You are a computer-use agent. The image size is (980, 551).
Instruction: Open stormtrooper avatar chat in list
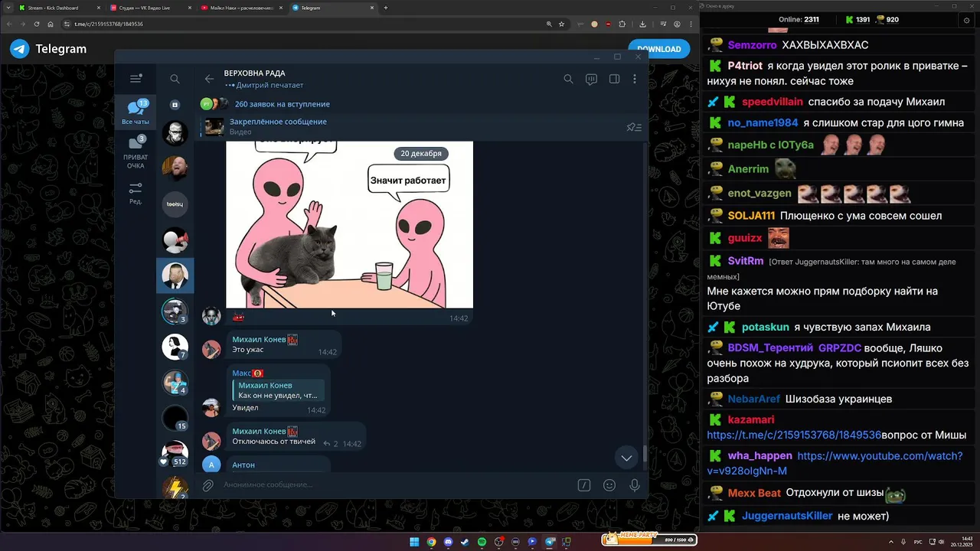175,133
